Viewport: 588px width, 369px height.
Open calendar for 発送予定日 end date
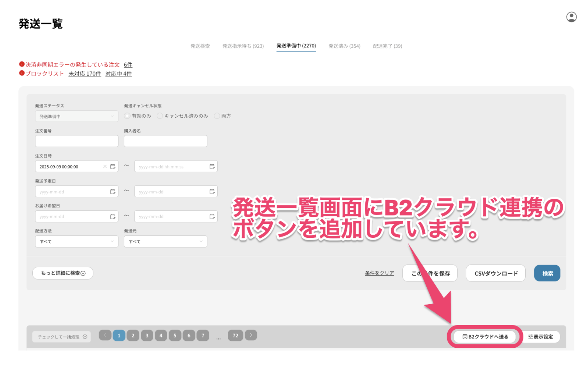pos(212,192)
